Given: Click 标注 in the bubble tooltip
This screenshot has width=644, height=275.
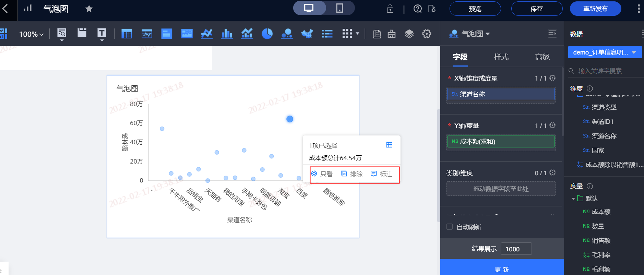Looking at the screenshot, I should point(382,174).
